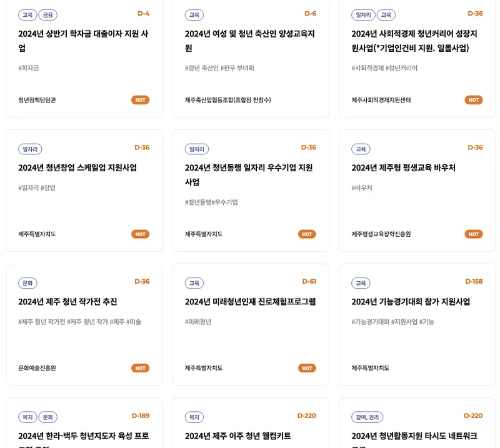Image resolution: width=500 pixels, height=448 pixels.
Task: Open the 2024년 여성 및 청년 축산인 양성교육지원 card title
Action: pyautogui.click(x=250, y=41)
